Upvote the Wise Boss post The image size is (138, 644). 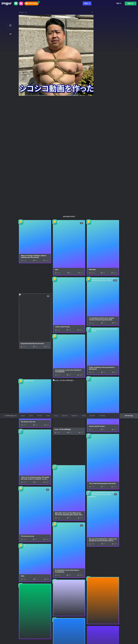coord(90,273)
